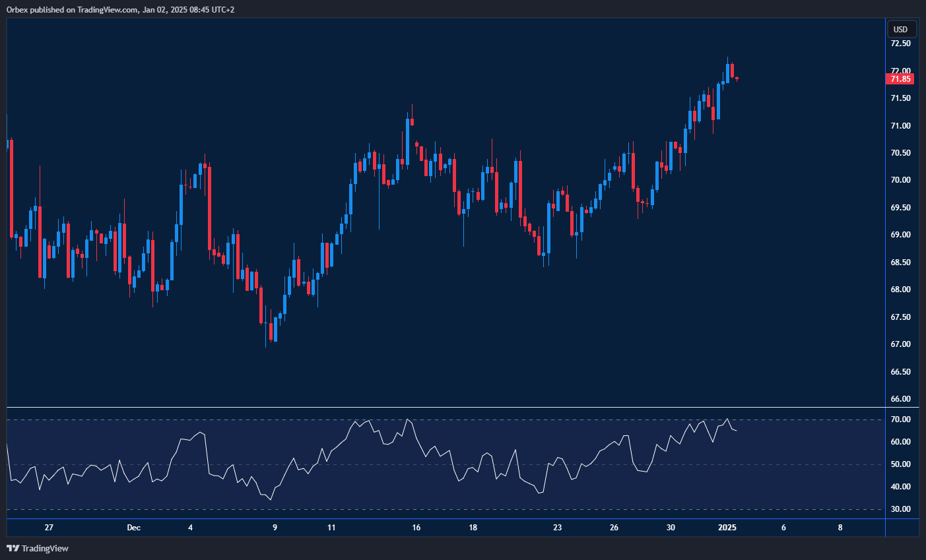Click the Orbex published on TradingView.com header text
Screen dimensions: 926x560
pos(120,9)
